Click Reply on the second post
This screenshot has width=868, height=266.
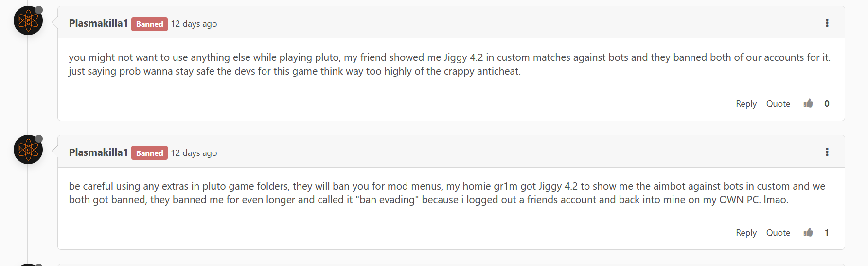pos(746,232)
